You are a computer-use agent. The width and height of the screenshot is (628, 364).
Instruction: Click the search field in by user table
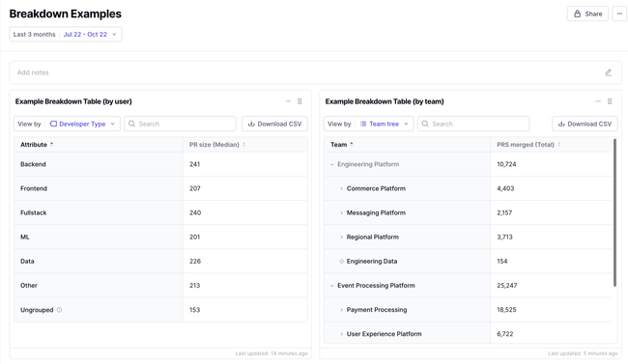tap(181, 124)
